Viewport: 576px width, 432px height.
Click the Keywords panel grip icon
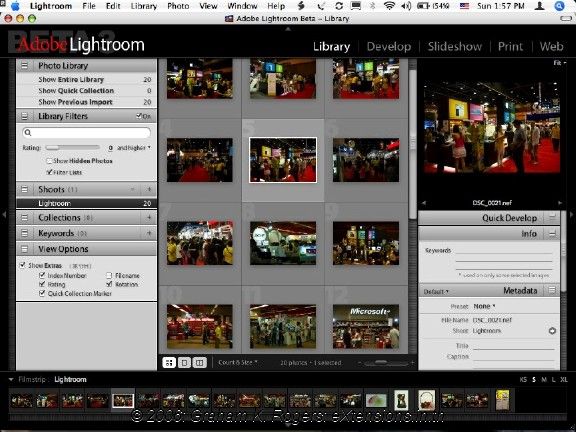tap(25, 233)
